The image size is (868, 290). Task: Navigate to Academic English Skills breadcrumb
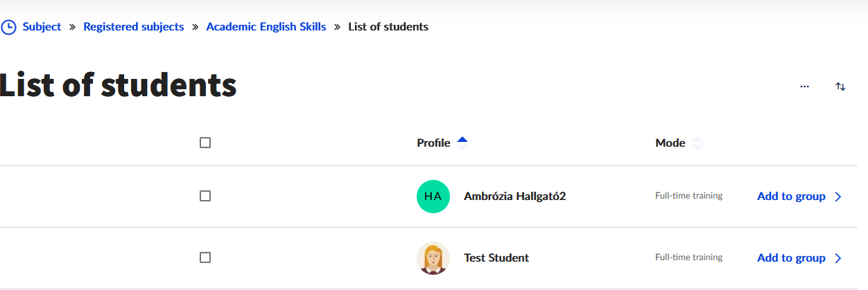266,27
